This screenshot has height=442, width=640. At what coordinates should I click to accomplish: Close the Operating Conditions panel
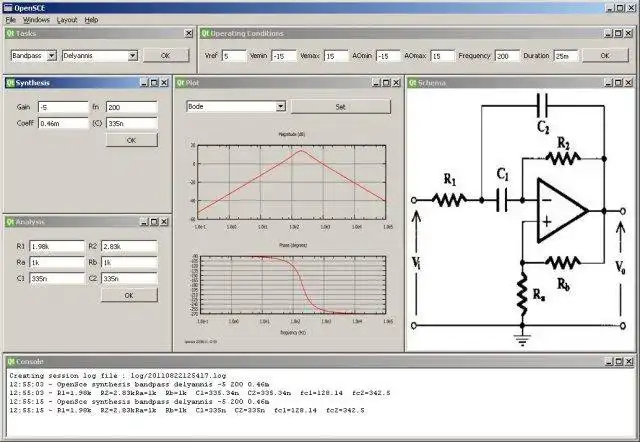[629, 33]
